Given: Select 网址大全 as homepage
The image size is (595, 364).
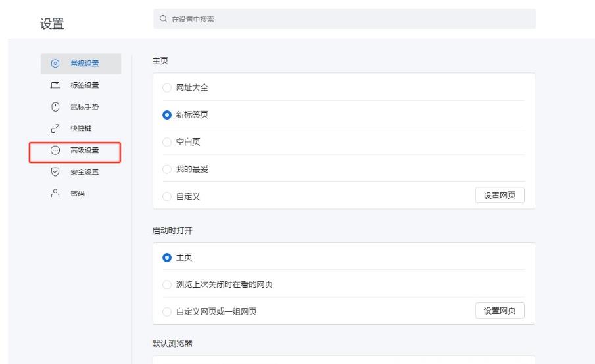Looking at the screenshot, I should point(167,87).
